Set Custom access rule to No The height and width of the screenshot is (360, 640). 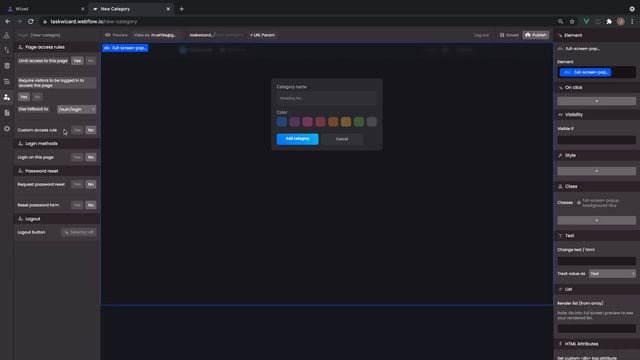(x=91, y=130)
